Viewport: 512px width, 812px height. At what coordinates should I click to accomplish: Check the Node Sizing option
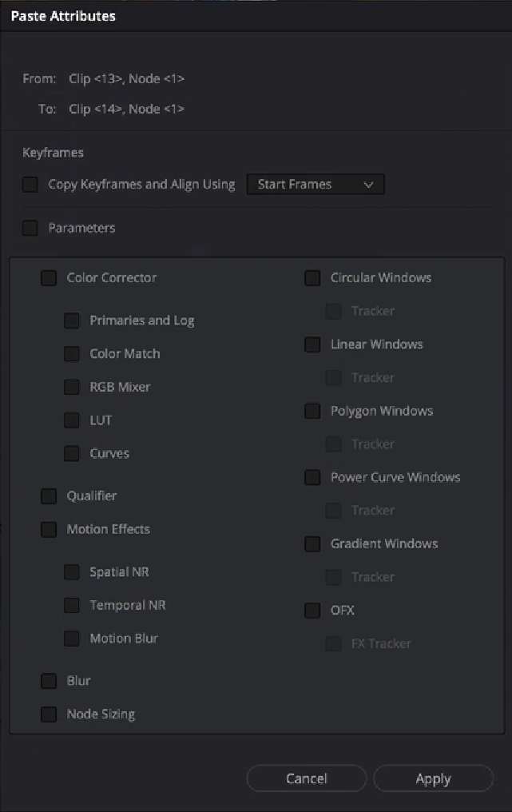click(49, 714)
